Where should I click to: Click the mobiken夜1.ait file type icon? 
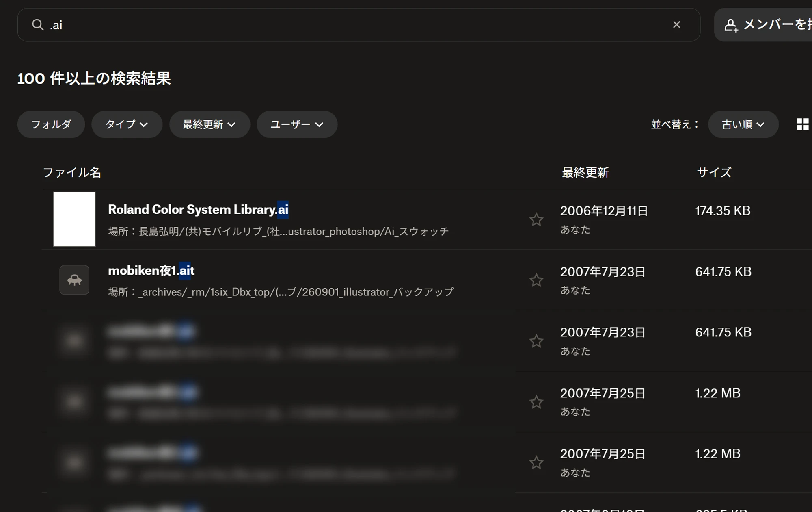click(x=74, y=280)
